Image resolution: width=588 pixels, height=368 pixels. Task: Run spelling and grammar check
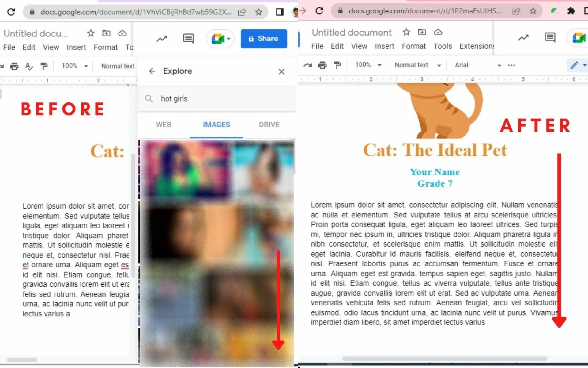(x=29, y=66)
